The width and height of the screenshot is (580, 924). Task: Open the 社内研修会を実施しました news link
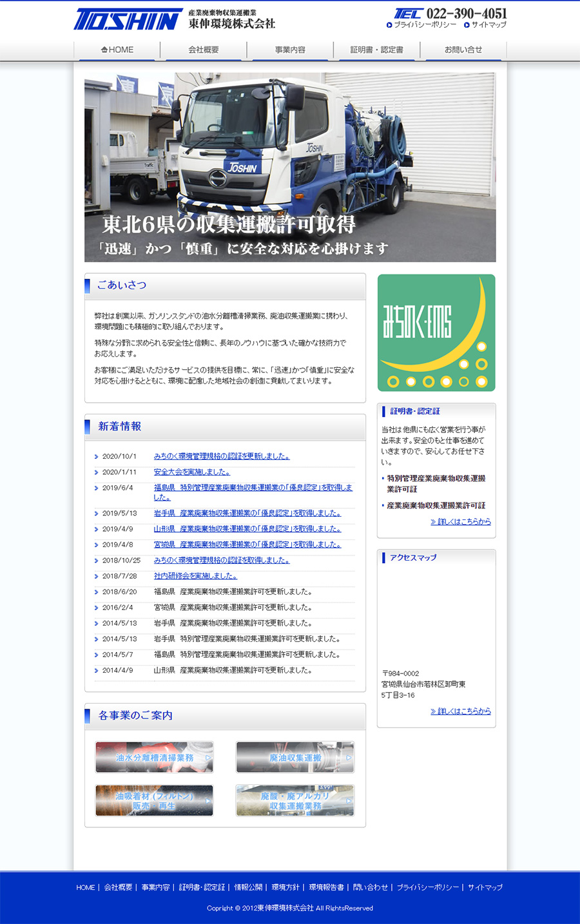(195, 576)
